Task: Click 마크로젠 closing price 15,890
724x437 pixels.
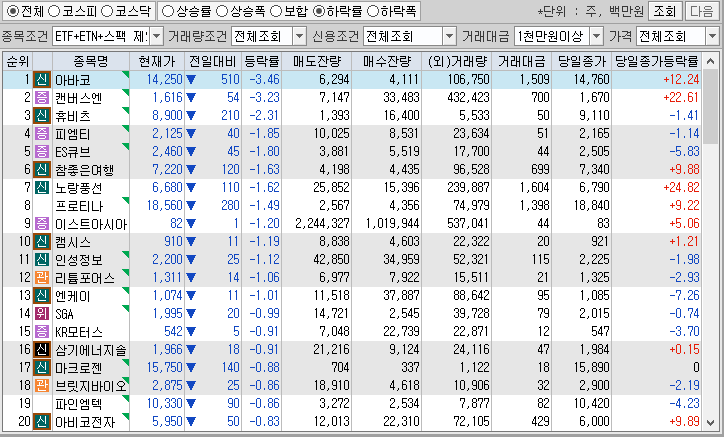Action: click(x=591, y=368)
